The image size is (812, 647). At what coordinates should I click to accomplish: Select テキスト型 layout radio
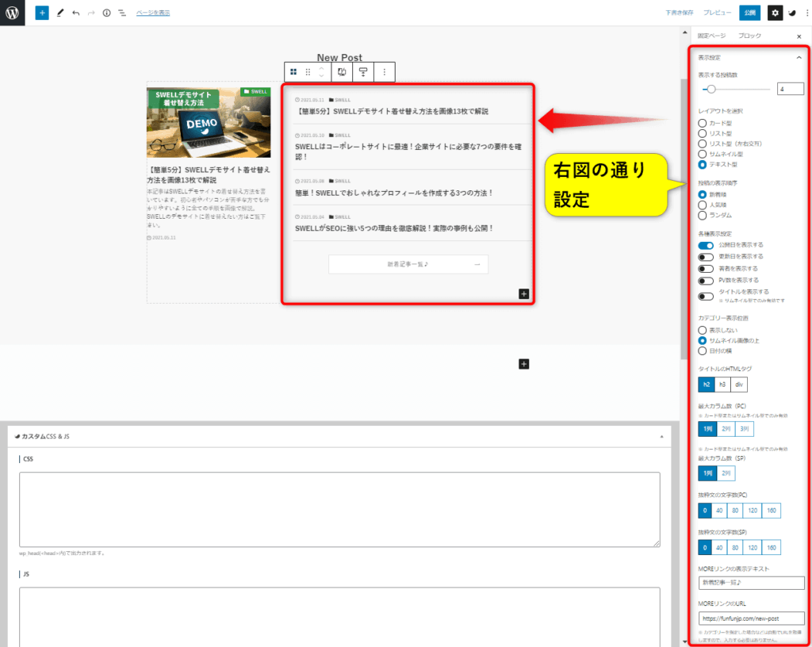(x=703, y=165)
